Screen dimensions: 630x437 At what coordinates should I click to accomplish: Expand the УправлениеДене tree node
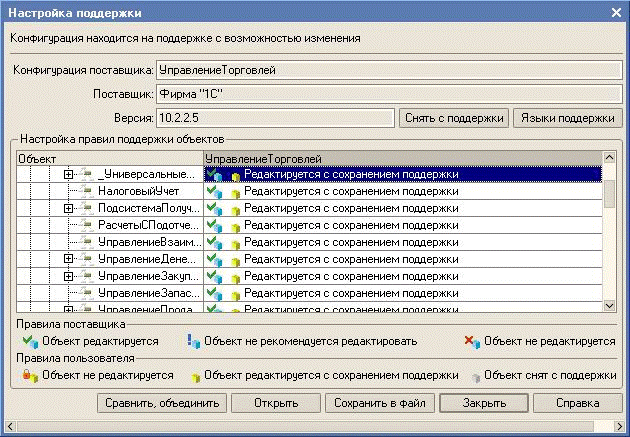(69, 259)
